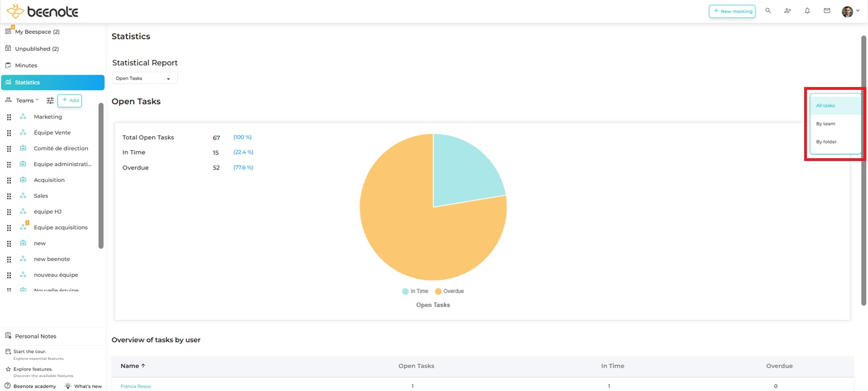Open messages with the envelope icon

pyautogui.click(x=827, y=10)
